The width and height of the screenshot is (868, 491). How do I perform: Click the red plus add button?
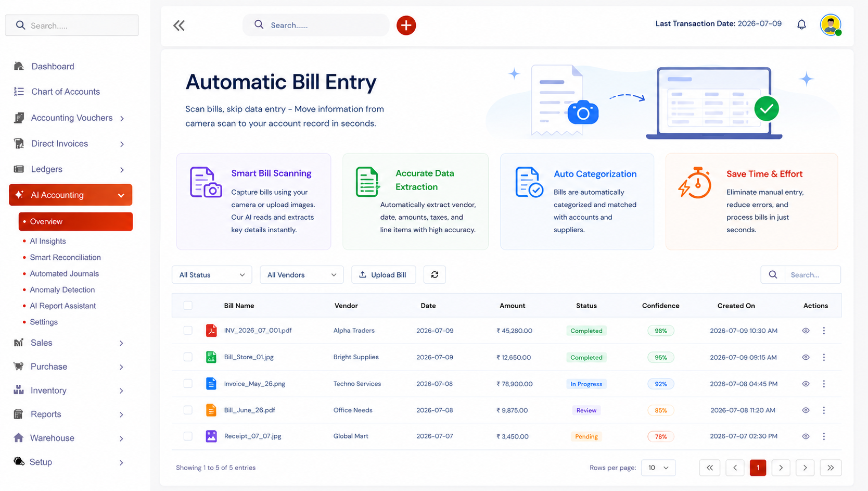pos(406,25)
